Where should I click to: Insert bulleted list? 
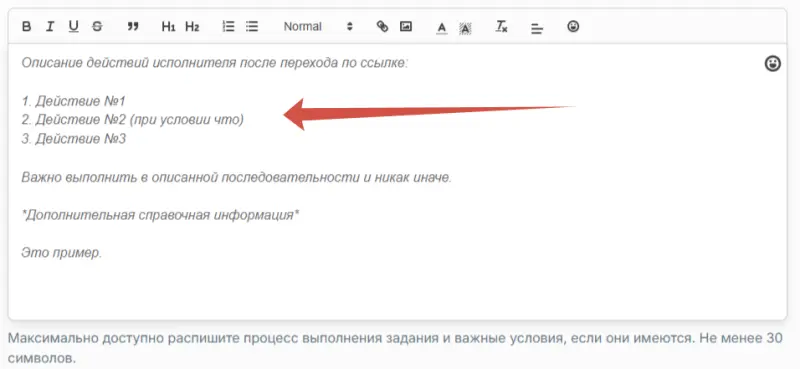252,27
